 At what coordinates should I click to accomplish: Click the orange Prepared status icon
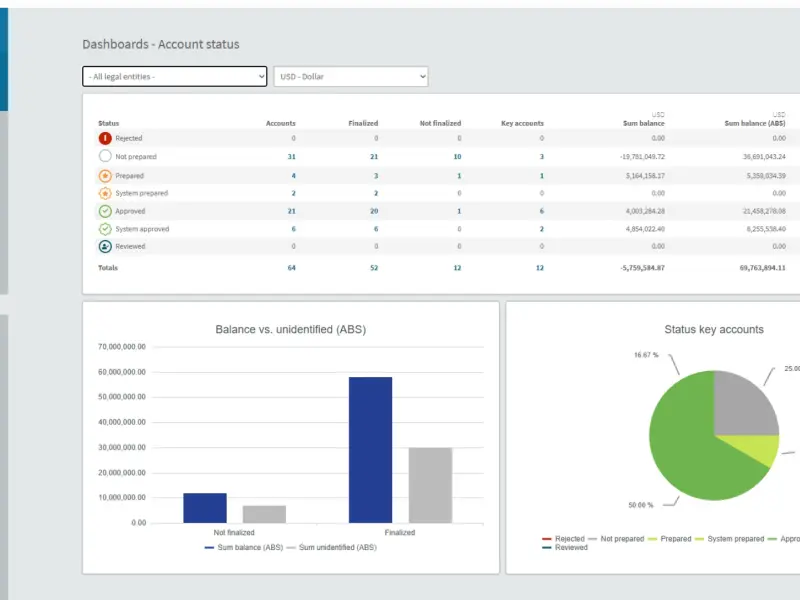(x=105, y=176)
